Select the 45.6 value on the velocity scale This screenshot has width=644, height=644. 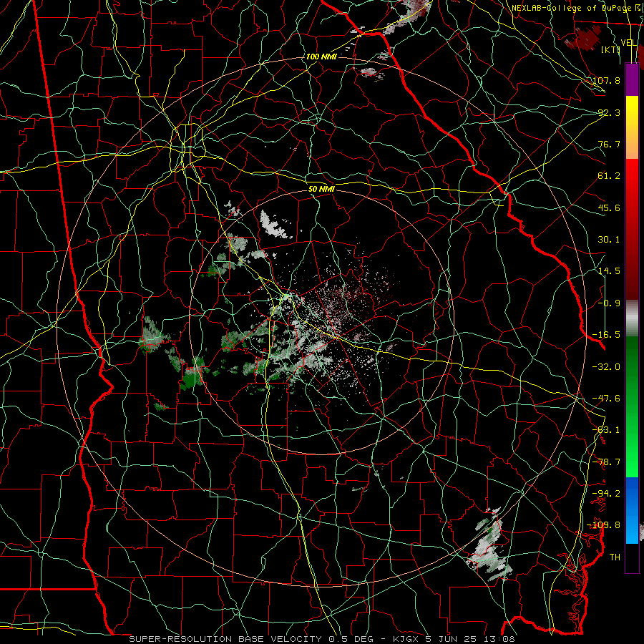coord(609,208)
